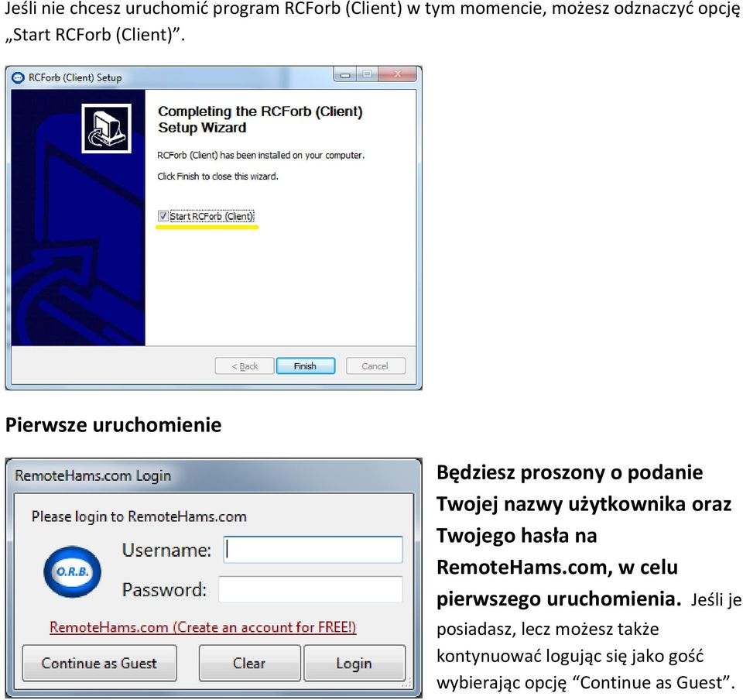Click the text 'RCForb (Client) has been installed on your computer.'
The image size is (743, 700).
[261, 156]
